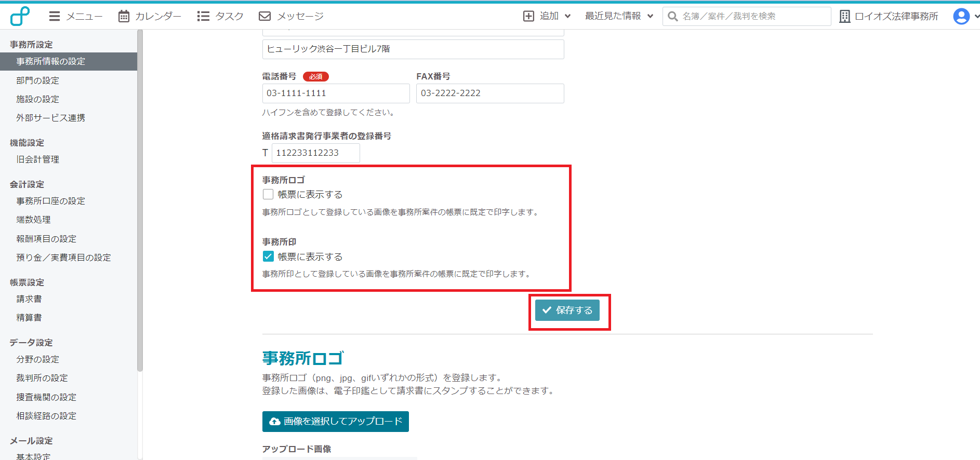The height and width of the screenshot is (460, 980).
Task: Open the user avatar account menu
Action: coord(961,16)
